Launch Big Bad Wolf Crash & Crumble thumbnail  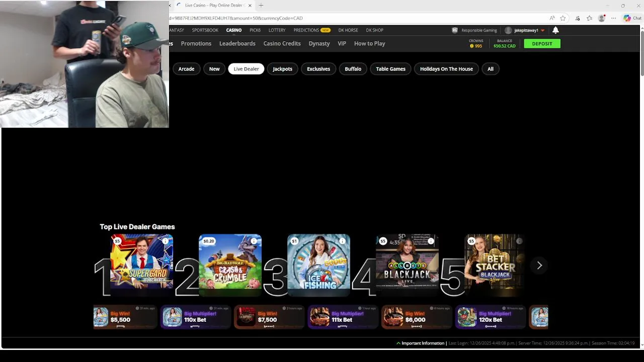pyautogui.click(x=230, y=265)
